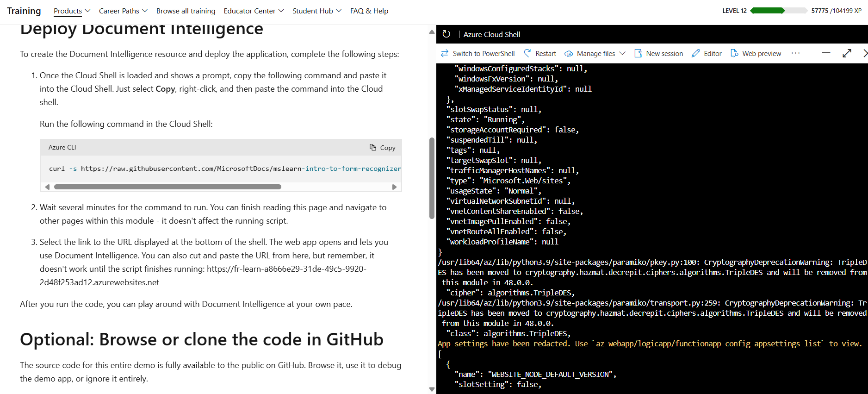The width and height of the screenshot is (868, 394).
Task: Start a New session
Action: [x=658, y=54]
